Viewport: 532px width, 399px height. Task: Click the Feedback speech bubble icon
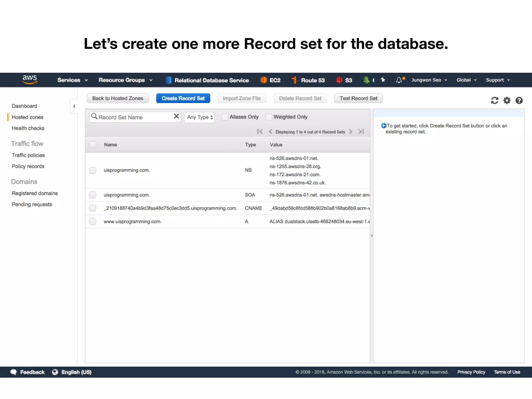tap(14, 372)
